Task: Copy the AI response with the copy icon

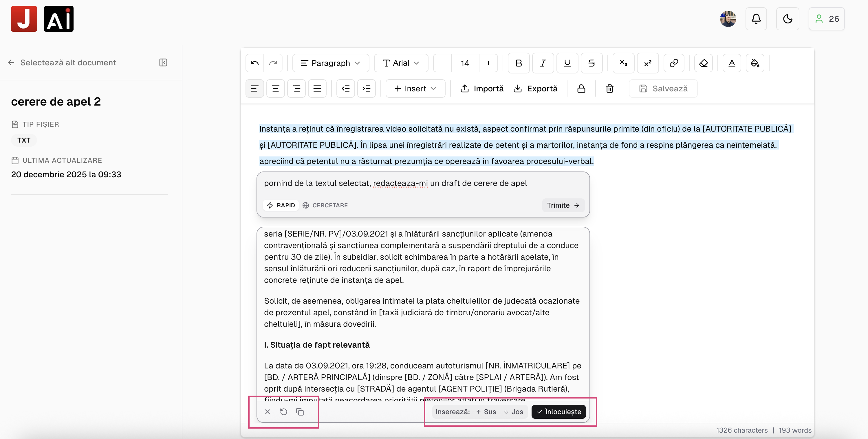Action: pos(300,412)
